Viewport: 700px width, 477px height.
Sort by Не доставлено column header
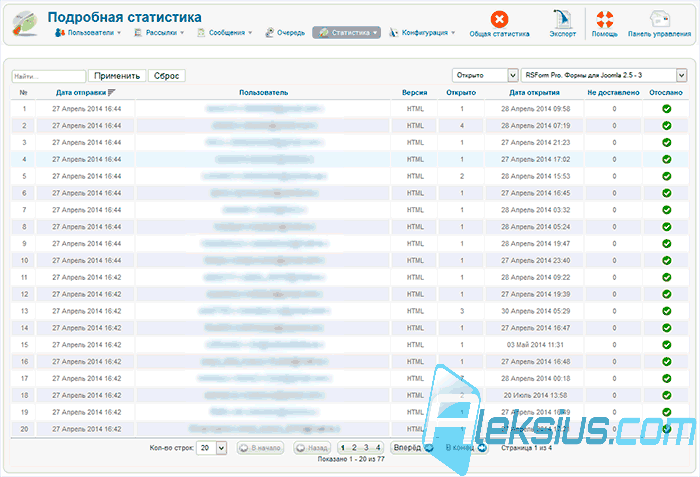[x=613, y=92]
